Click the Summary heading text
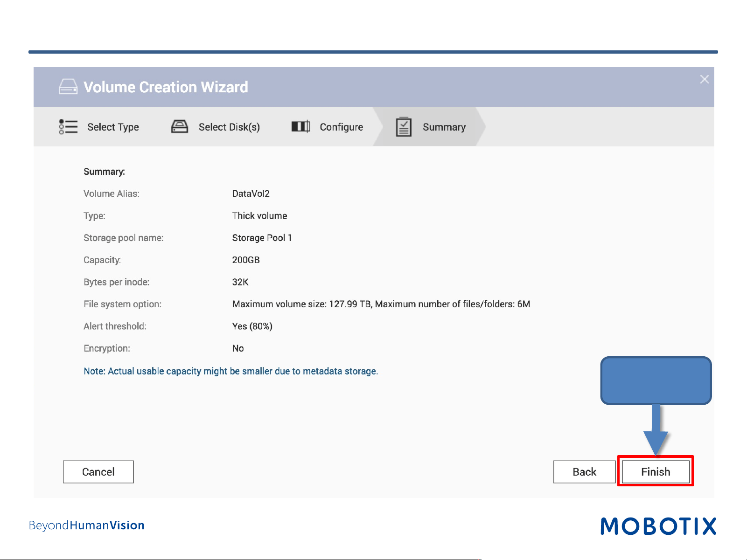The height and width of the screenshot is (560, 747). (x=105, y=172)
